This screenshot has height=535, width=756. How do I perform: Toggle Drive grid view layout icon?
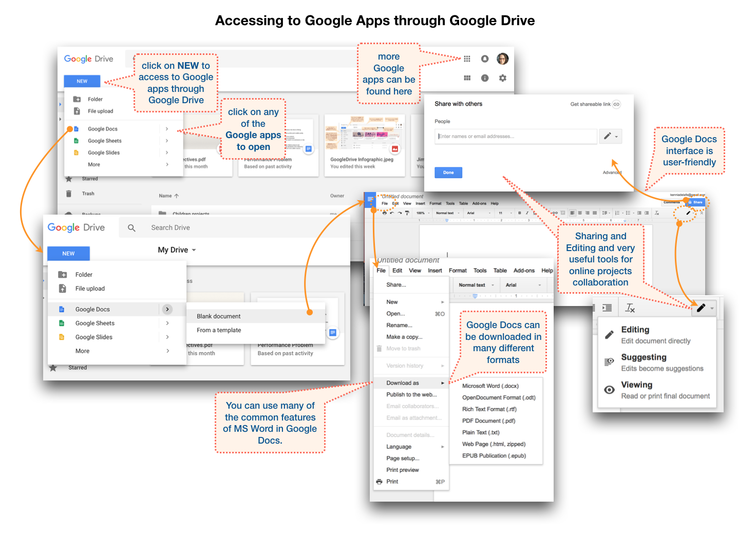467,78
